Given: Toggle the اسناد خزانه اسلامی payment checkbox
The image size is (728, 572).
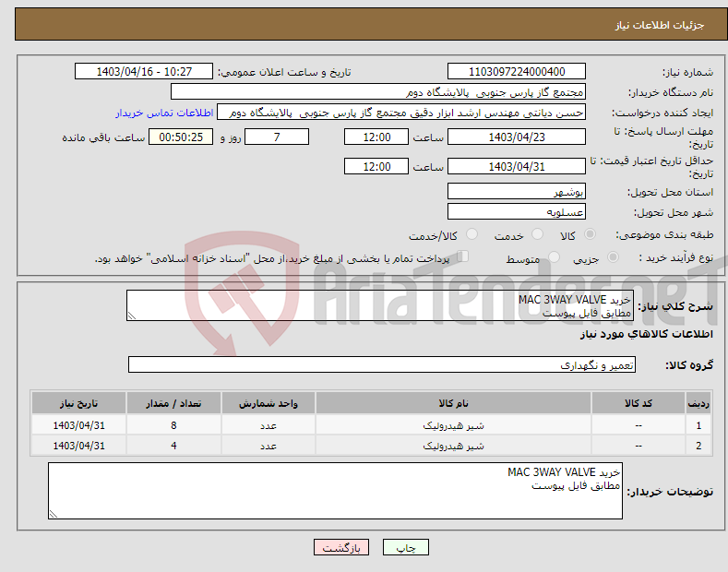Looking at the screenshot, I should point(462,256).
